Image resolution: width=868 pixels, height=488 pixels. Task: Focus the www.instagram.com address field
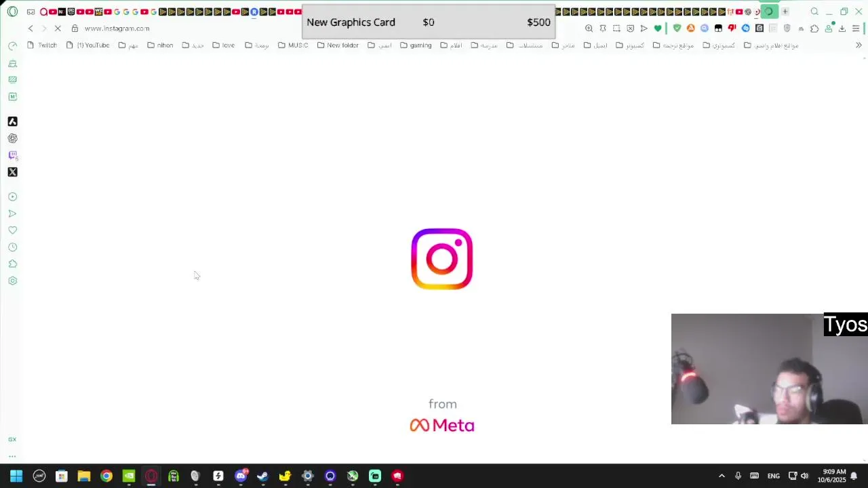117,28
